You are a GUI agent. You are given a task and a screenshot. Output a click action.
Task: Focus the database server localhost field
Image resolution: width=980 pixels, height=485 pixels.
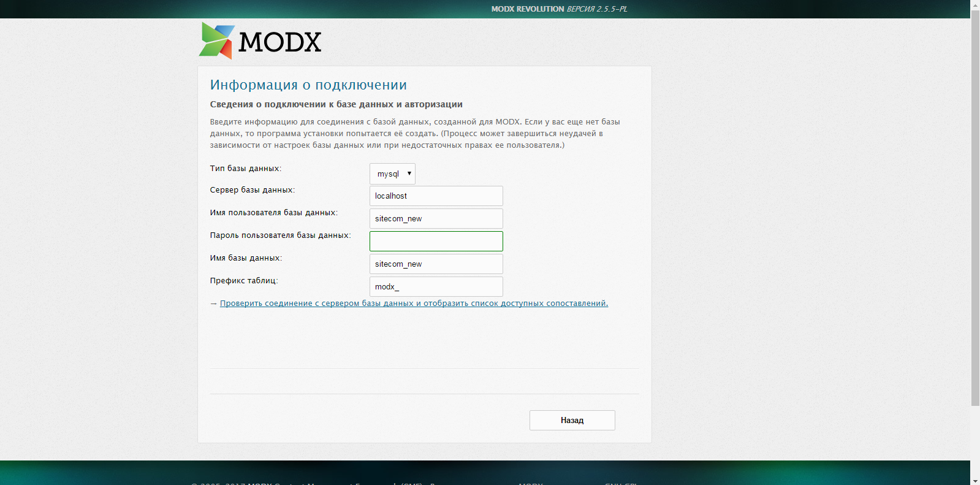coord(436,196)
